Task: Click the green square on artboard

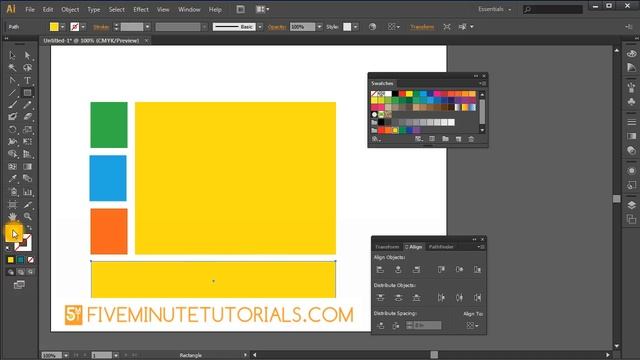Action: [x=109, y=125]
